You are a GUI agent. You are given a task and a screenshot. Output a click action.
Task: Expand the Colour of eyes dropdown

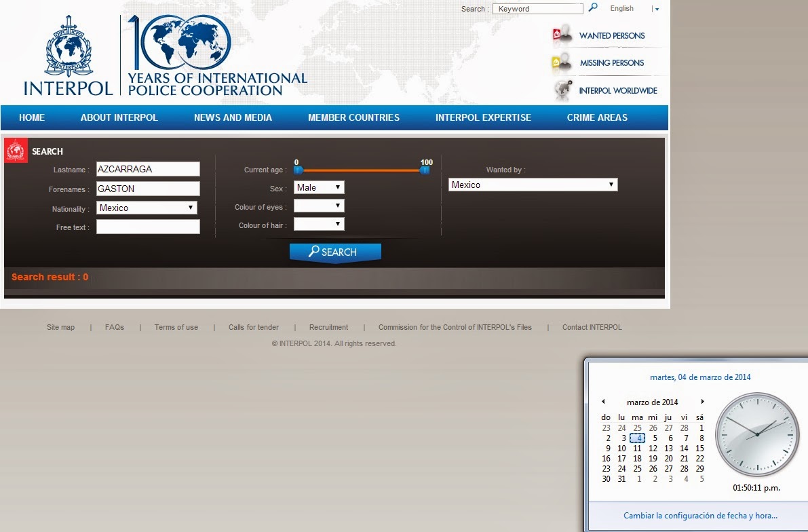click(319, 206)
